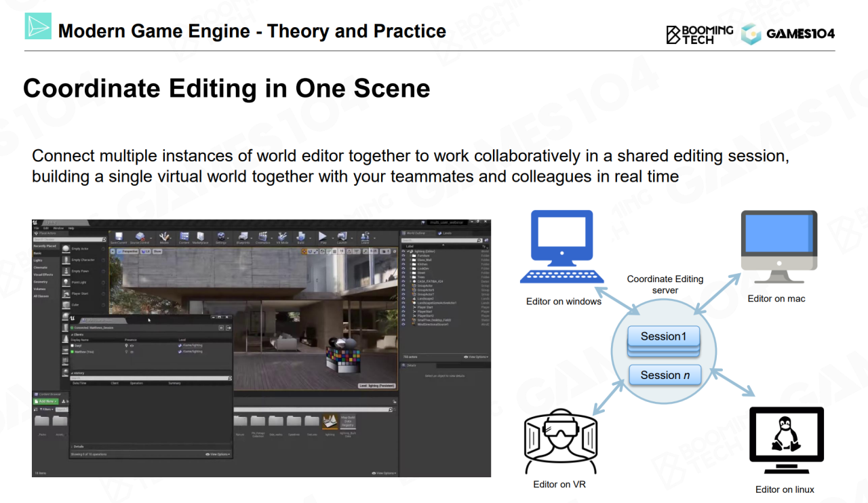
Task: Select the Lights category in Place Actors
Action: [38, 260]
